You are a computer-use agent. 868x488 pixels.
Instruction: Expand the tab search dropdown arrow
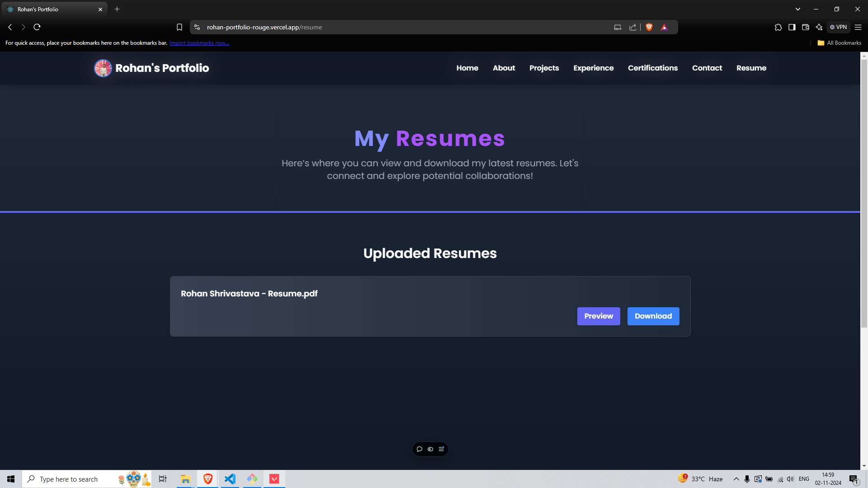coord(797,9)
